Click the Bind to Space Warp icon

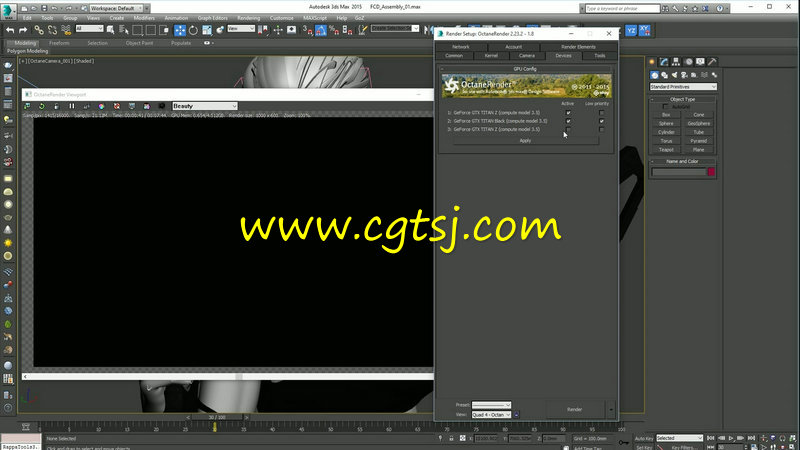point(66,30)
